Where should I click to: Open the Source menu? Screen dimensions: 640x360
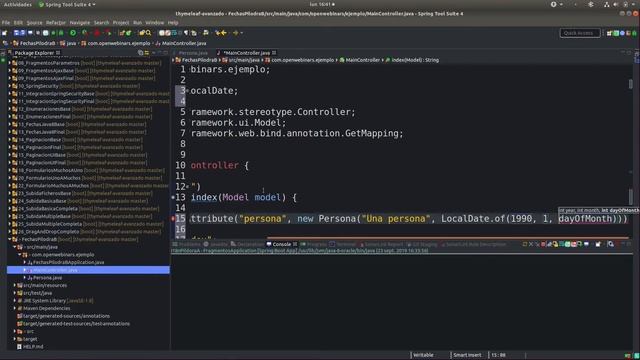coord(34,22)
